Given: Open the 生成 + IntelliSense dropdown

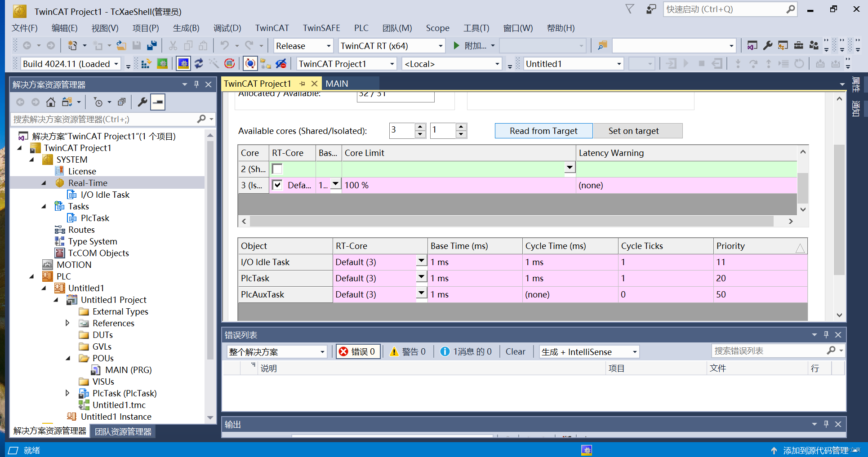Looking at the screenshot, I should point(635,352).
